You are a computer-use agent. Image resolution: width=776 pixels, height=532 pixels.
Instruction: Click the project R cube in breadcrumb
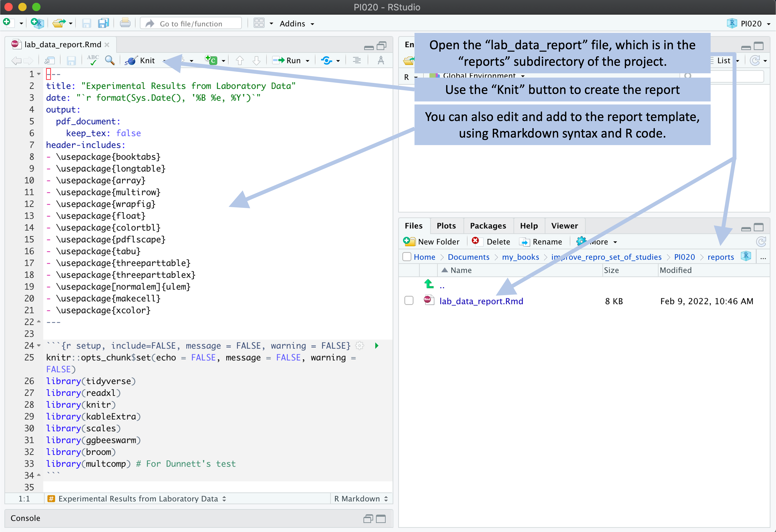[746, 256]
